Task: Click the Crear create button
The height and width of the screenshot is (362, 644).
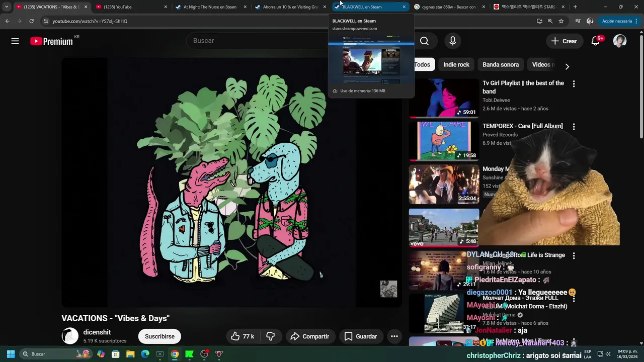Action: [x=564, y=41]
